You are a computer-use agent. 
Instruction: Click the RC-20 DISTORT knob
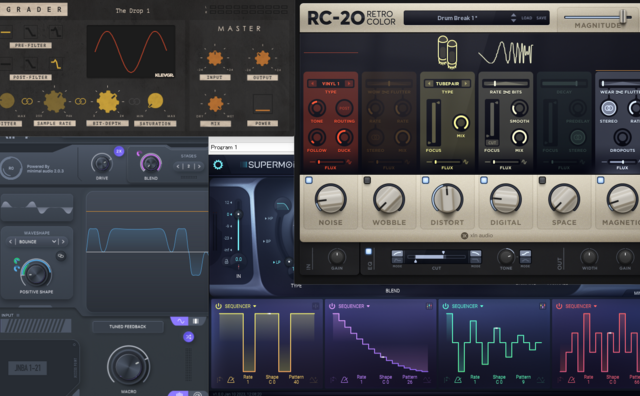click(447, 199)
